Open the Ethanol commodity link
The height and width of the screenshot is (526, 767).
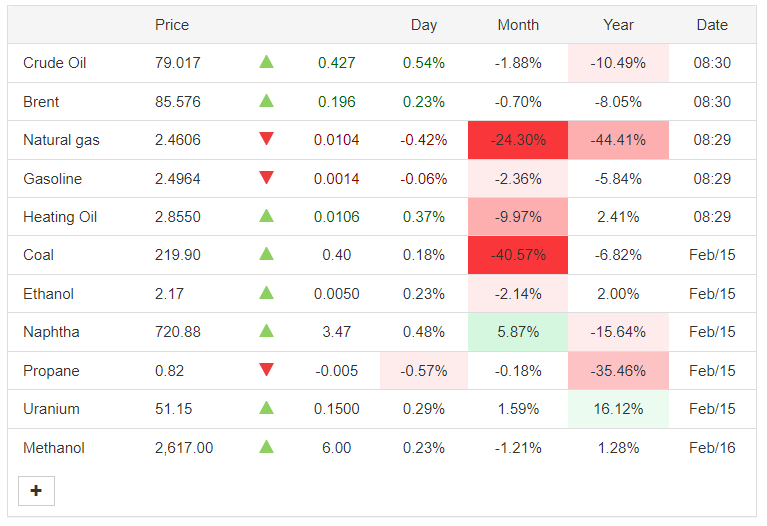tap(48, 294)
